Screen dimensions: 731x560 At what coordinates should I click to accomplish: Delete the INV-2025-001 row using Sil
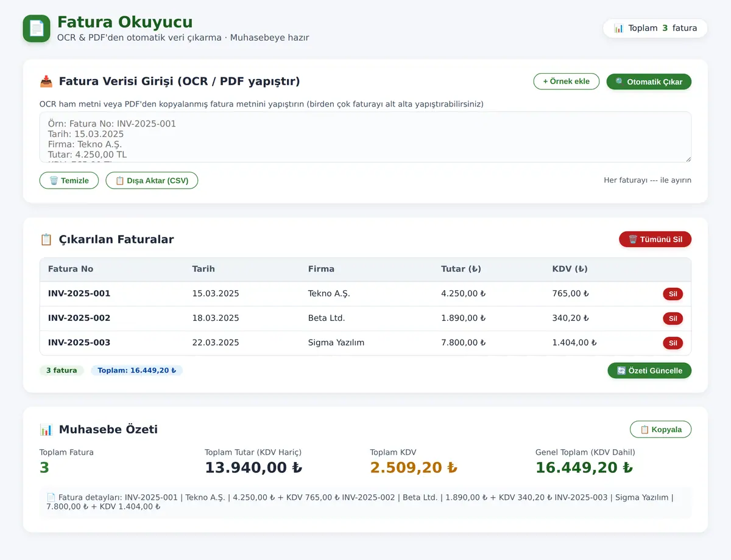coord(673,294)
